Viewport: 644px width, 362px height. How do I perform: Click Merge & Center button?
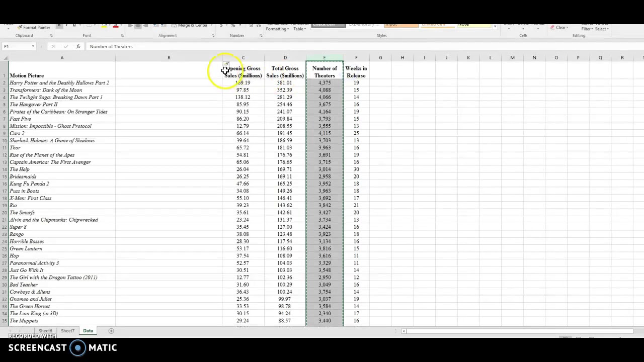(x=189, y=25)
